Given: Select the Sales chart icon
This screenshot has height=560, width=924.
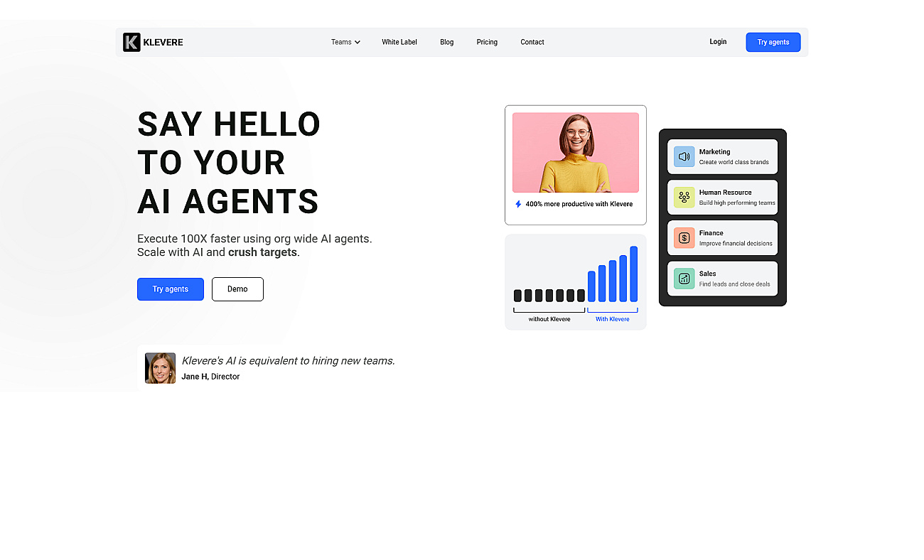Looking at the screenshot, I should click(684, 278).
